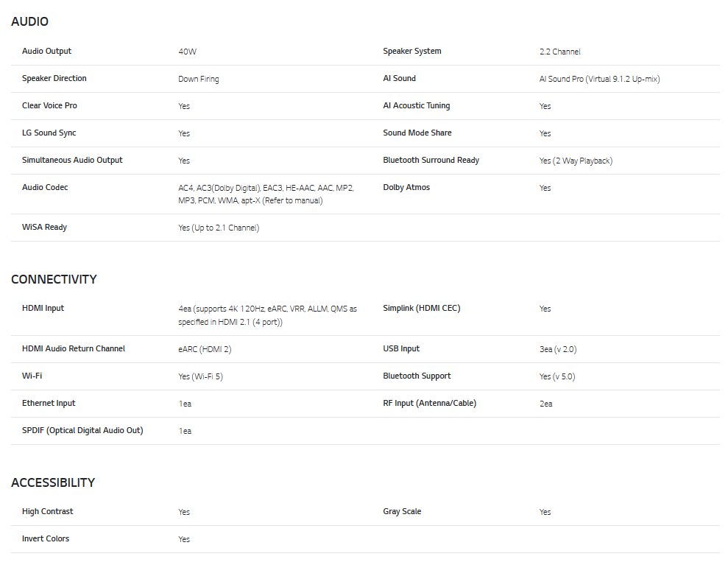Click the Audio Codec formats list text

266,194
